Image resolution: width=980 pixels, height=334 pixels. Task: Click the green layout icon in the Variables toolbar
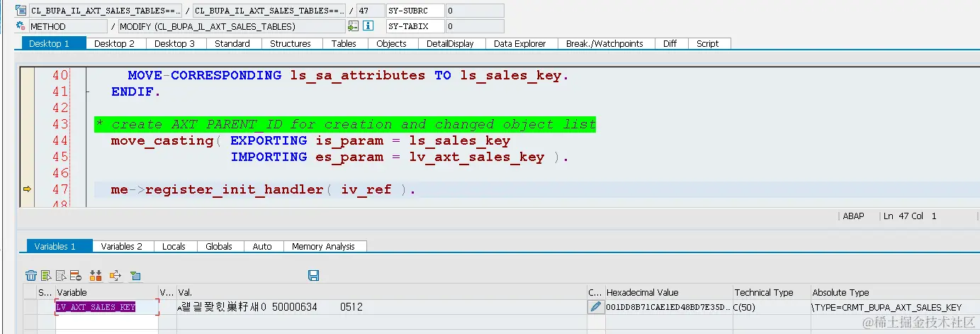(x=135, y=275)
